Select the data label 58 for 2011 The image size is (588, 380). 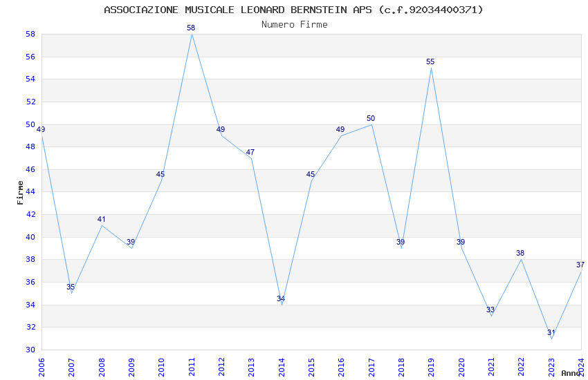[x=191, y=28]
